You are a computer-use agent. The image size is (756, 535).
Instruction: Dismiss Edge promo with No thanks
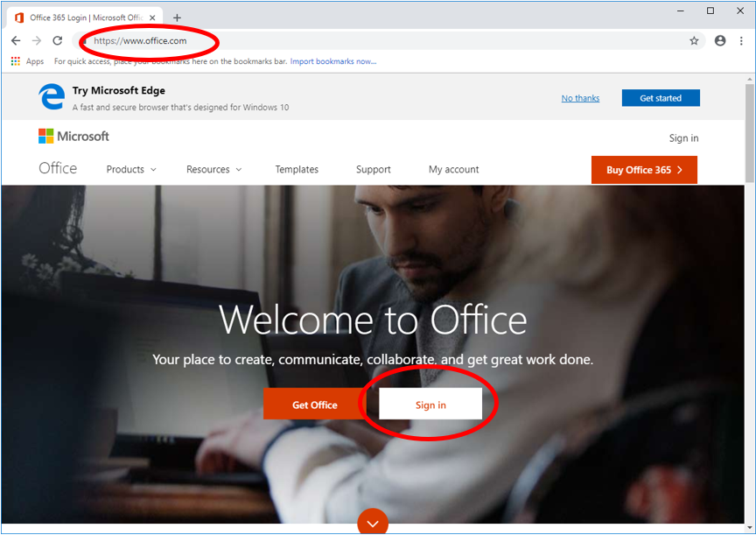580,98
